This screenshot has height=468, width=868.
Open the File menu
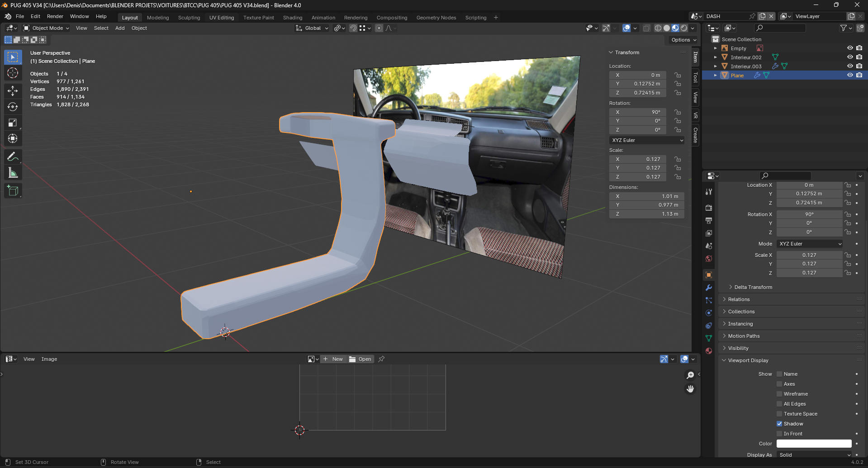(x=20, y=16)
